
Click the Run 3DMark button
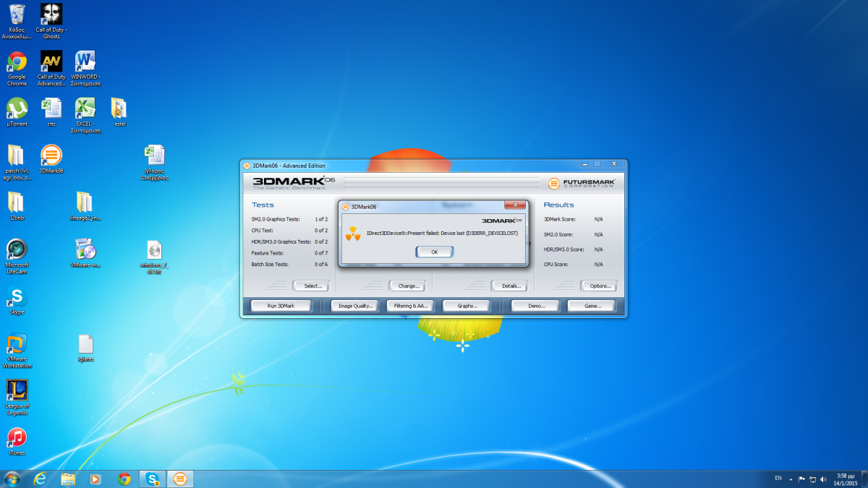click(281, 306)
